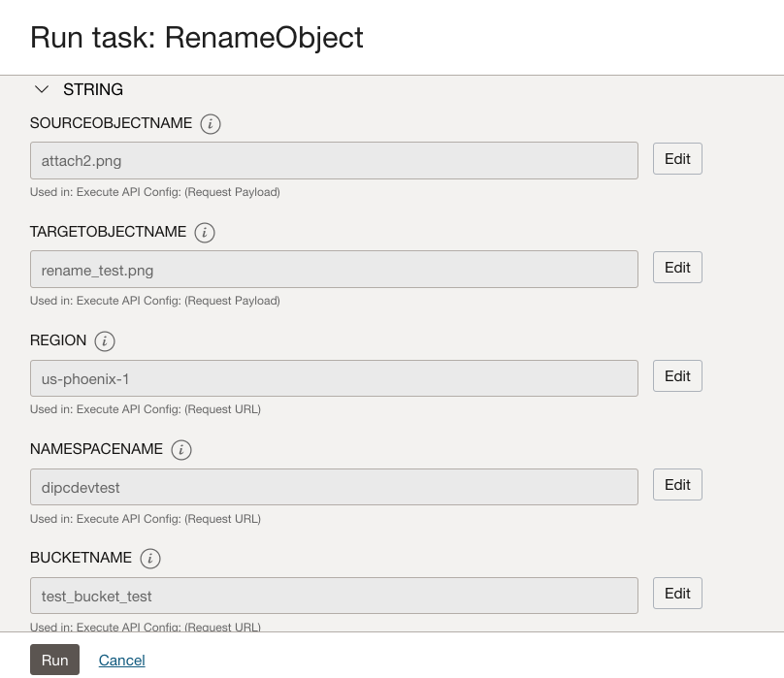Select the attach2.png source object field

[x=334, y=160]
